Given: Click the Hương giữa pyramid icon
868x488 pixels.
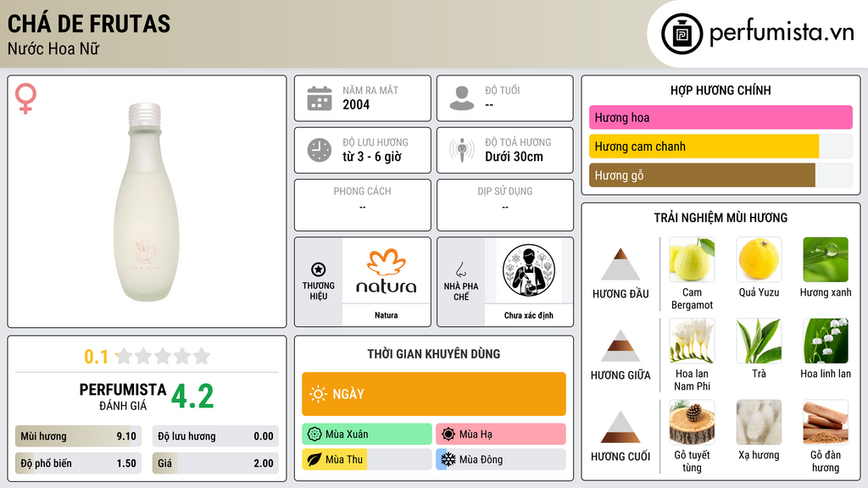Looking at the screenshot, I should tap(620, 346).
